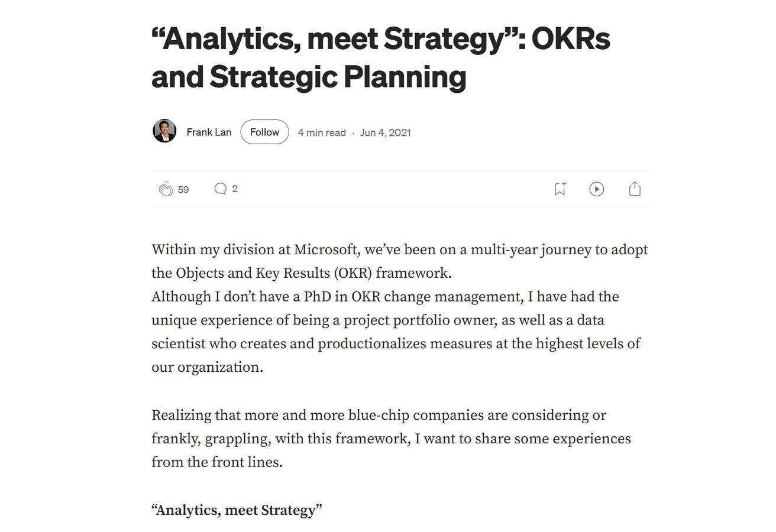Listen to the article with the play icon
Image resolution: width=776 pixels, height=532 pixels.
(597, 189)
